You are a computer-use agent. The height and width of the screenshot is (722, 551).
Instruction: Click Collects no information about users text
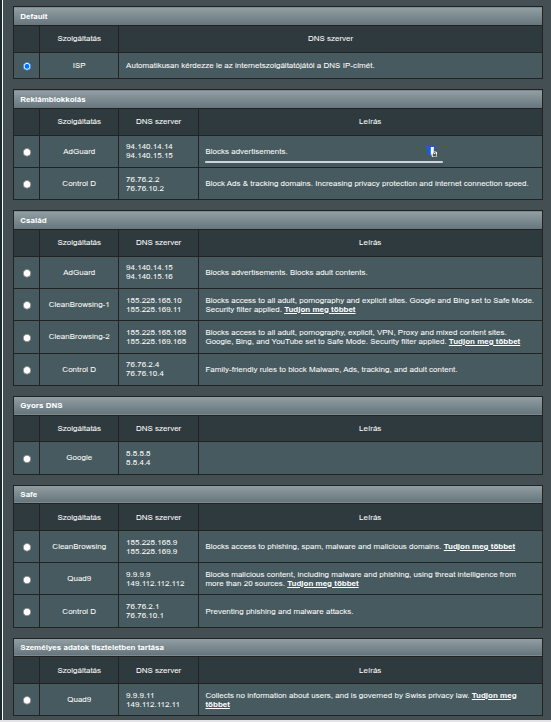point(337,695)
